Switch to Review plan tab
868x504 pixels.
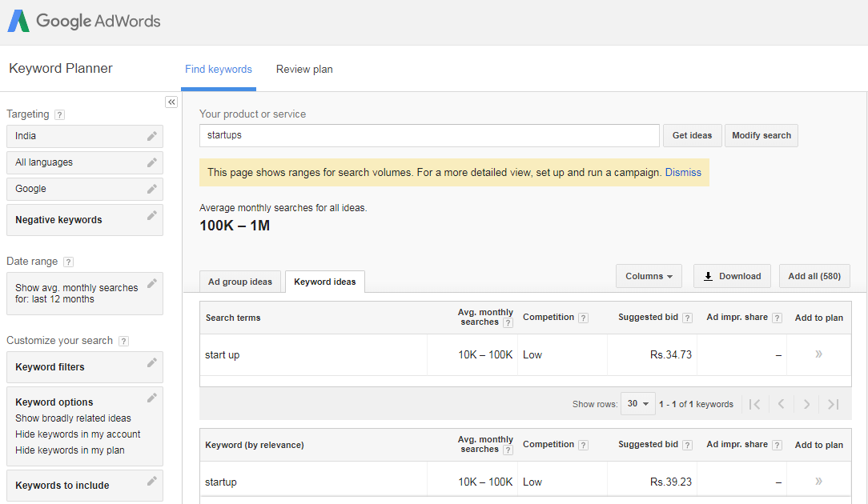[304, 69]
